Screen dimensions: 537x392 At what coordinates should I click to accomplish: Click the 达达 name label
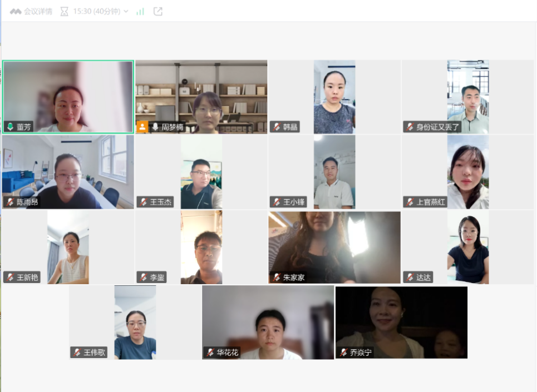coord(423,277)
